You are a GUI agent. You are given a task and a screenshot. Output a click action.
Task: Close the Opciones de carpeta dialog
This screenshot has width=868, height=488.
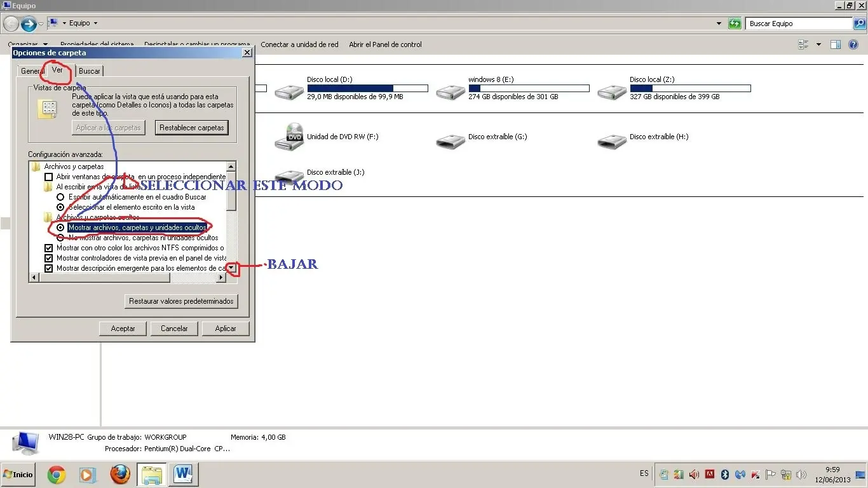[247, 53]
